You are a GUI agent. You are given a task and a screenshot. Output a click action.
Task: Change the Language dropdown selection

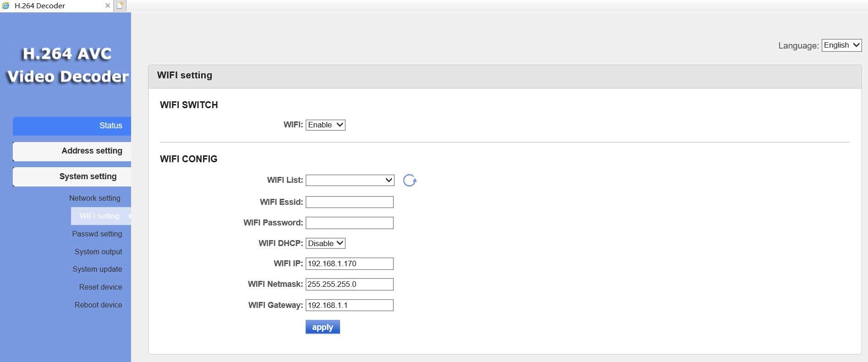click(x=841, y=45)
